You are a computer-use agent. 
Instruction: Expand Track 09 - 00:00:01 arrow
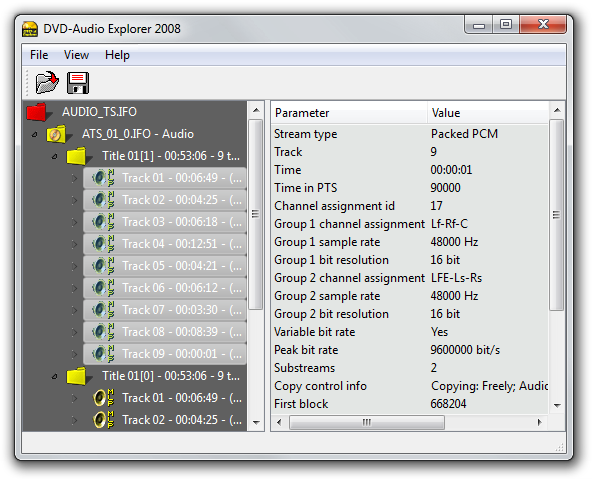point(74,354)
